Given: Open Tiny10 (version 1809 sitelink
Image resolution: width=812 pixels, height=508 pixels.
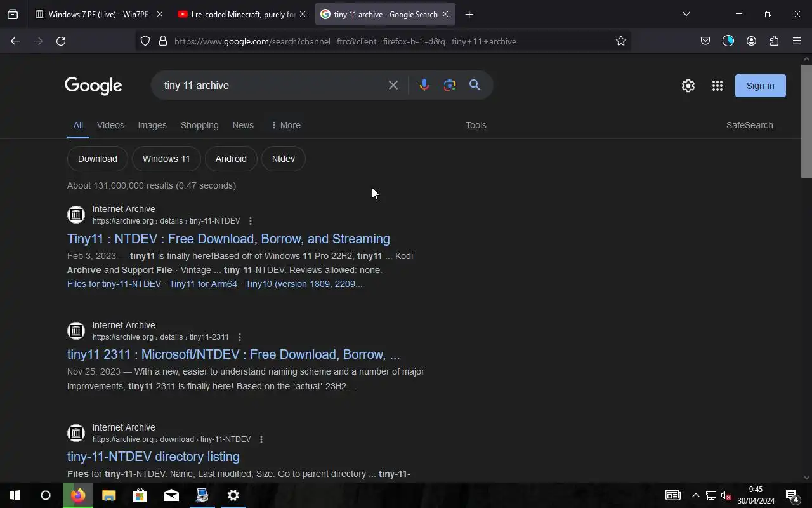Looking at the screenshot, I should tap(304, 284).
